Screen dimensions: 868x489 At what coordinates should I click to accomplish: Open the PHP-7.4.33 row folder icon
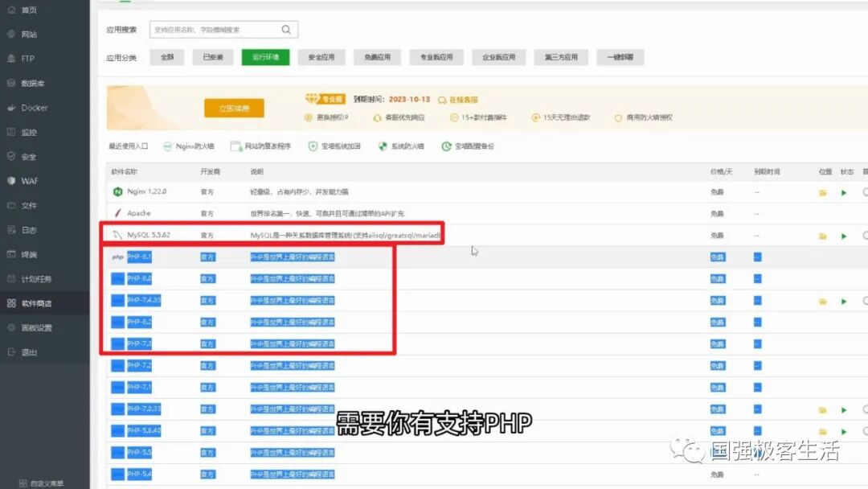coord(823,302)
